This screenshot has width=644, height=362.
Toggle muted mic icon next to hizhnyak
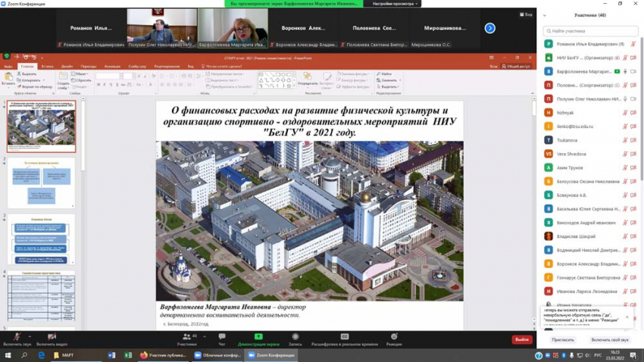click(x=625, y=113)
